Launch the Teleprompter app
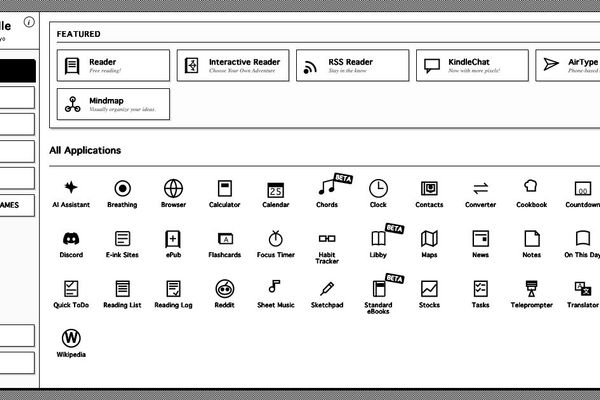 pyautogui.click(x=532, y=294)
